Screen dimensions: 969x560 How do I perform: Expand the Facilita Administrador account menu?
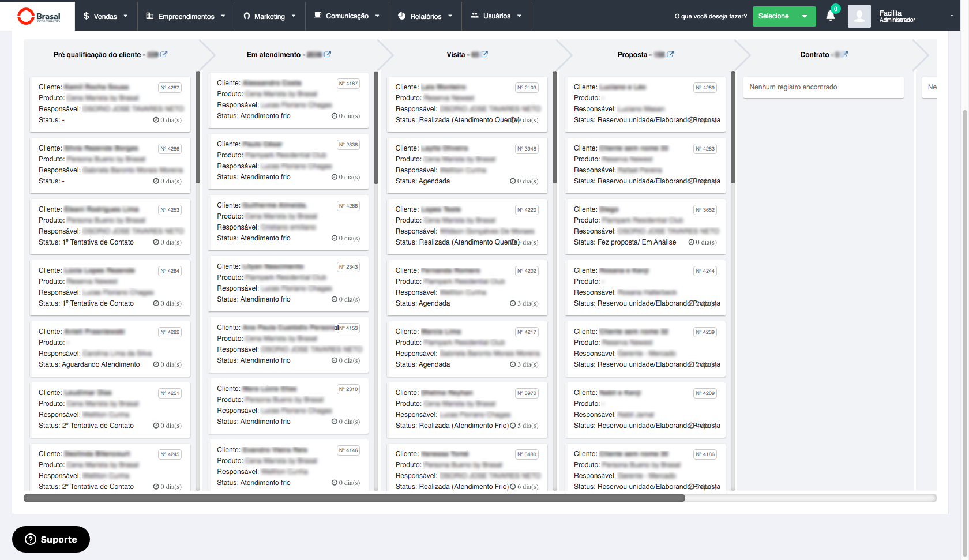[914, 16]
